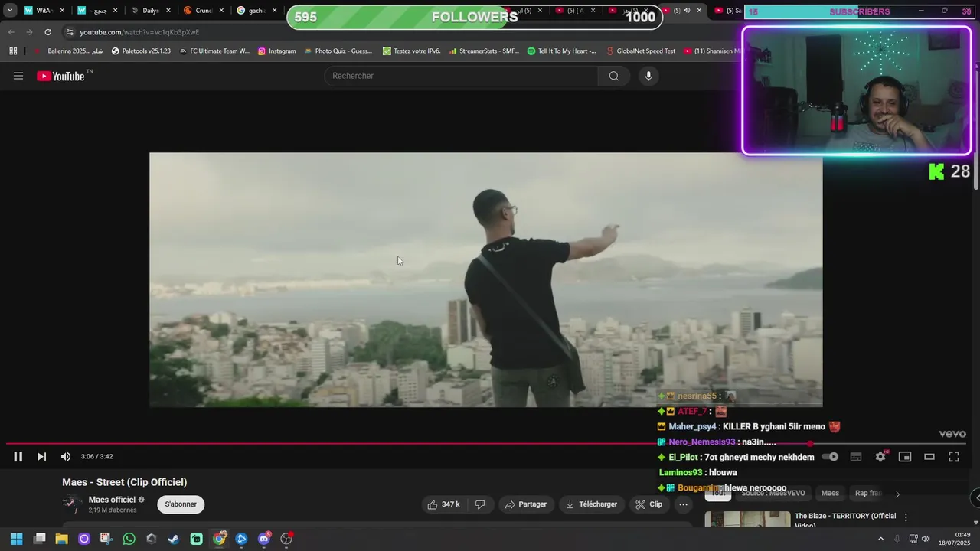This screenshot has width=980, height=551.
Task: Focus the Rechercher search box
Action: 461,76
